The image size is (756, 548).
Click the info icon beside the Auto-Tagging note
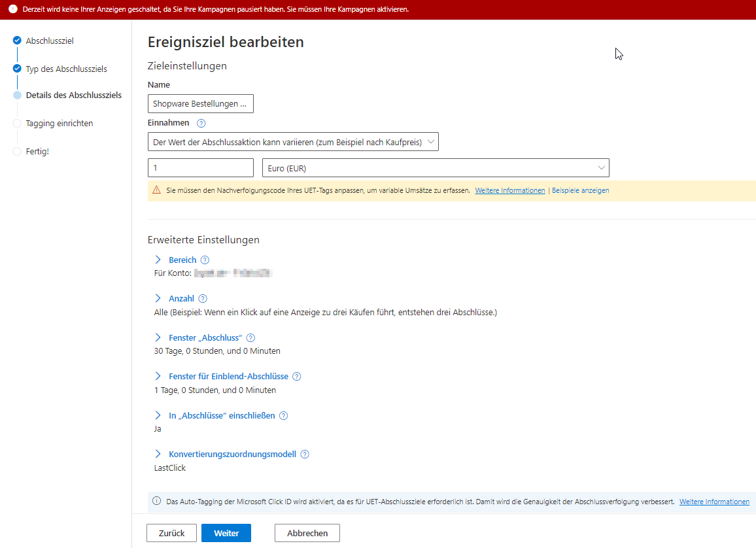pyautogui.click(x=157, y=501)
